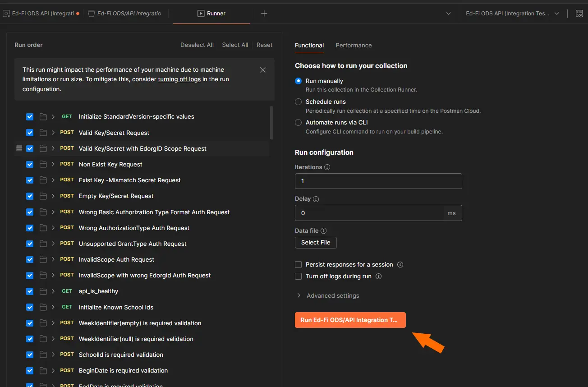This screenshot has height=387, width=588.
Task: Click folder icon of Initialize Known School Ids
Action: click(43, 307)
